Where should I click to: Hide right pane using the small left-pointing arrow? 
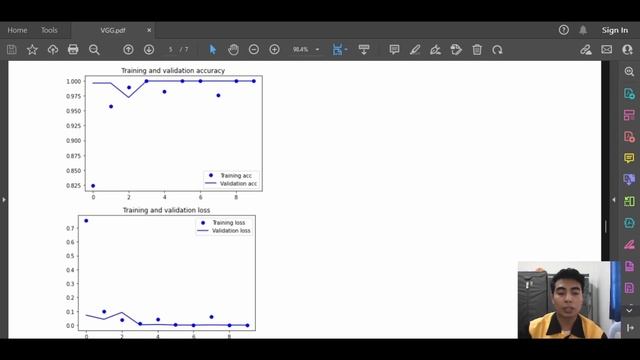tap(613, 200)
